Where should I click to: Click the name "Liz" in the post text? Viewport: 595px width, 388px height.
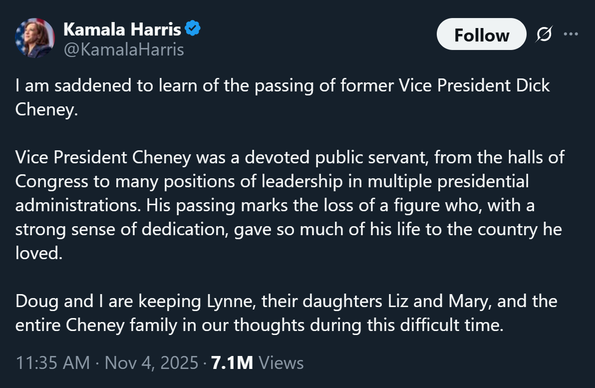tap(398, 301)
